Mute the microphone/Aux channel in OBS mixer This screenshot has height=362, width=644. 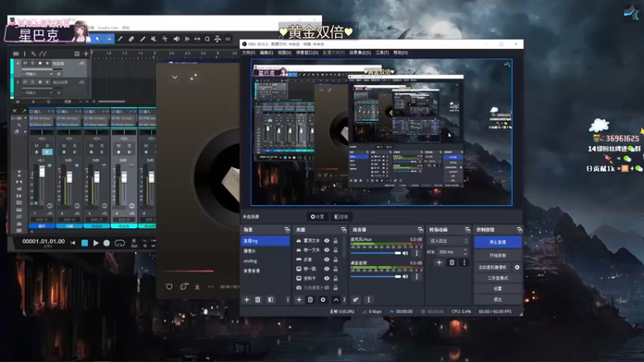406,253
